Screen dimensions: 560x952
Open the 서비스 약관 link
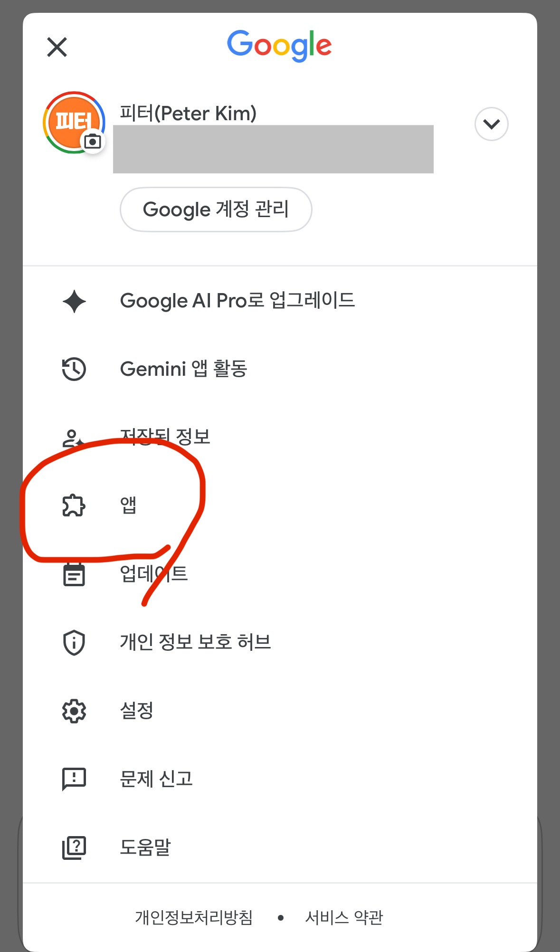pos(344,917)
